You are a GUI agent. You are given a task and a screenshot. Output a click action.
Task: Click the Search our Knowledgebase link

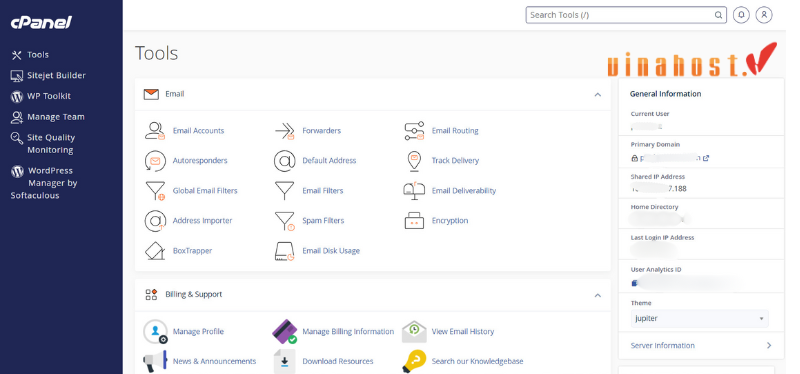[478, 361]
